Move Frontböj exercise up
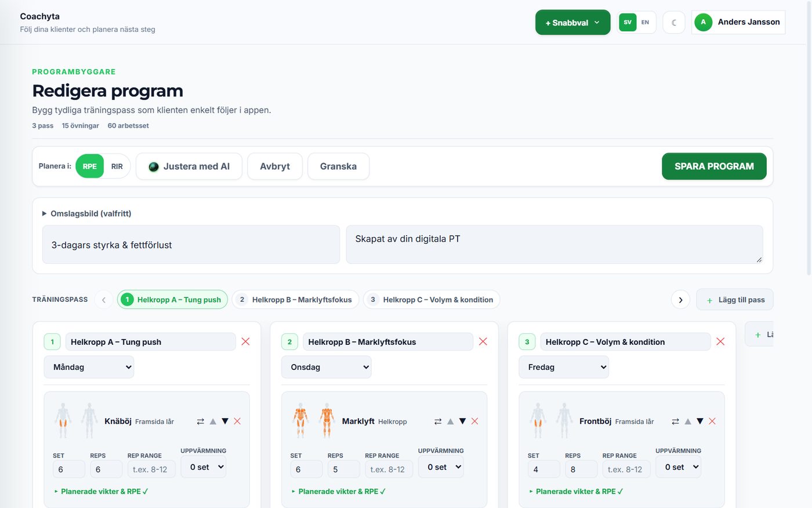 coord(688,421)
